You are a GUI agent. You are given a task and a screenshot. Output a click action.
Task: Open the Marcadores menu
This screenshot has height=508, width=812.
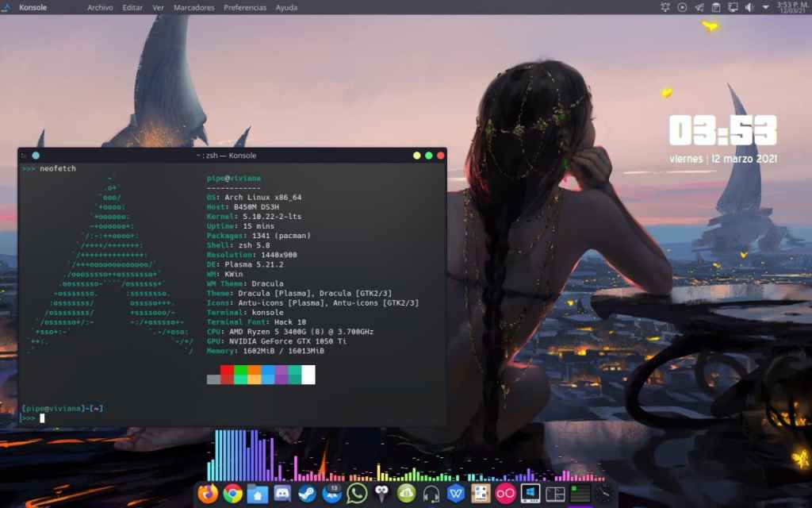point(193,7)
